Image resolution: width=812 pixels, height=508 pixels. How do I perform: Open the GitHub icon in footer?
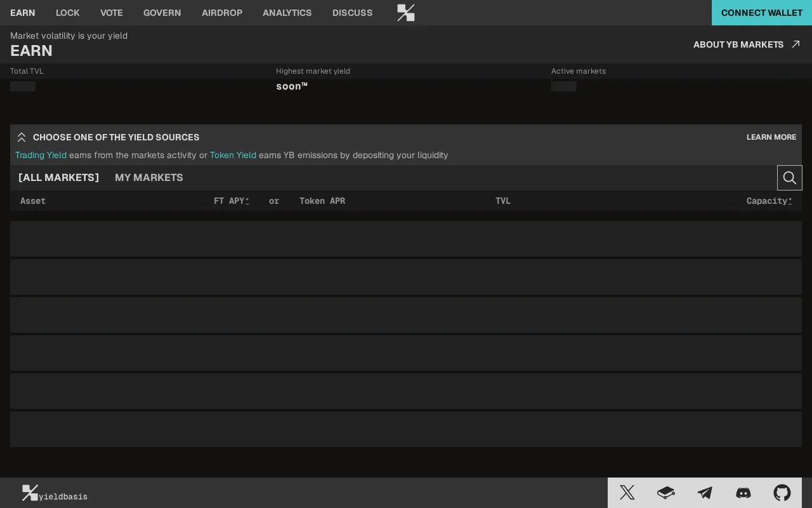782,493
